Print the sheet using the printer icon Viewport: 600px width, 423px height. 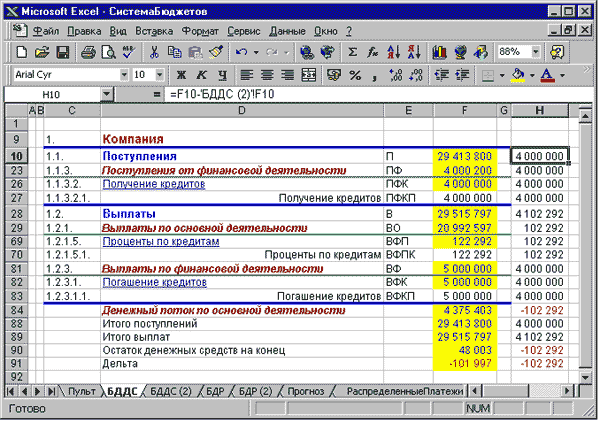click(88, 52)
